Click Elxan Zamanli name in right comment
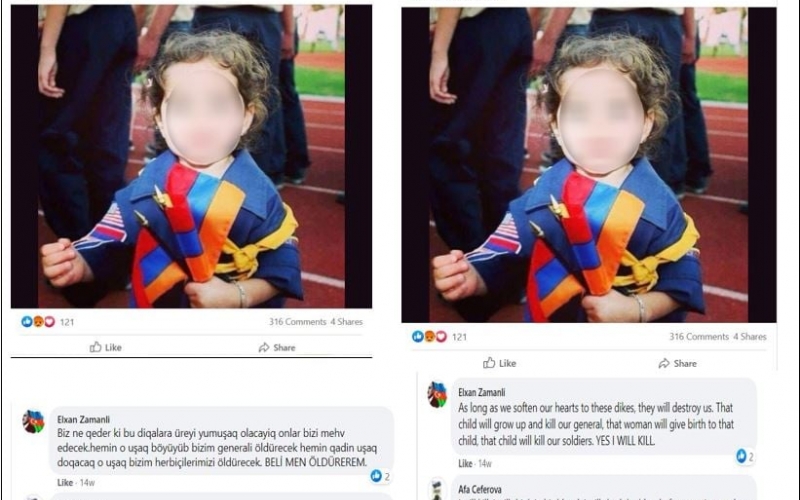Viewport: 800px width, 500px height. [482, 392]
